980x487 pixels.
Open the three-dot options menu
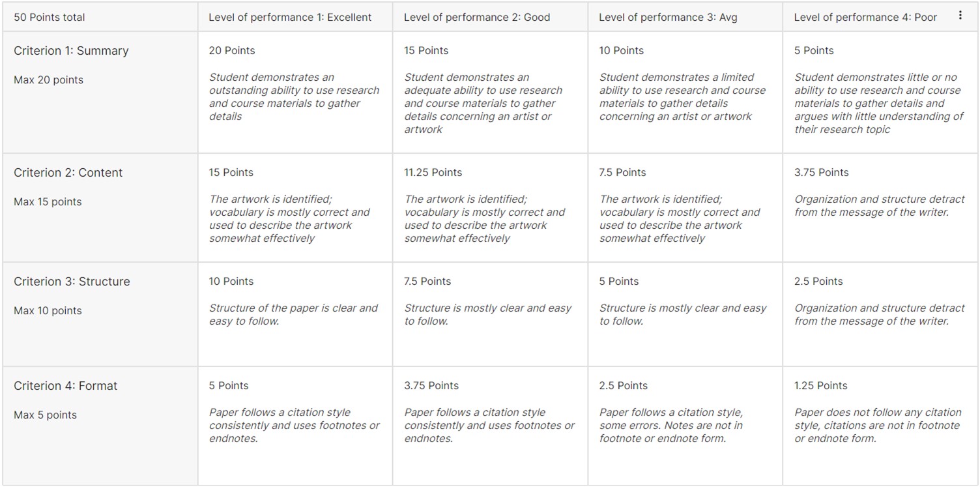pyautogui.click(x=961, y=14)
